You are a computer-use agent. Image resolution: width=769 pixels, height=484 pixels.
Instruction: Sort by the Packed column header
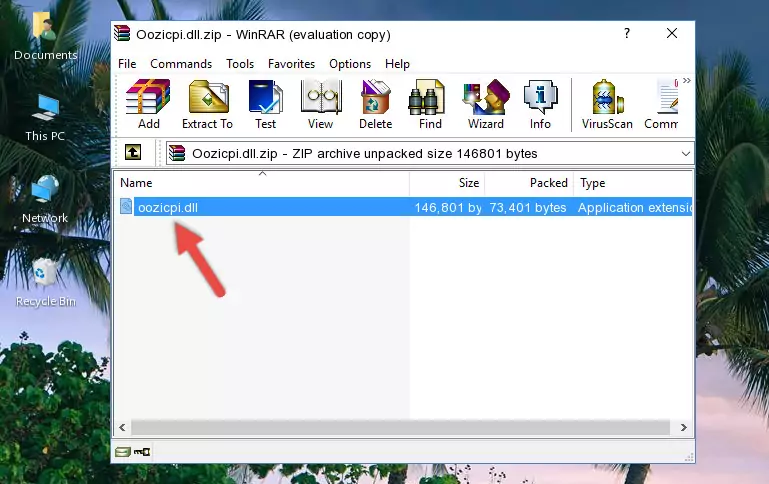pos(529,183)
